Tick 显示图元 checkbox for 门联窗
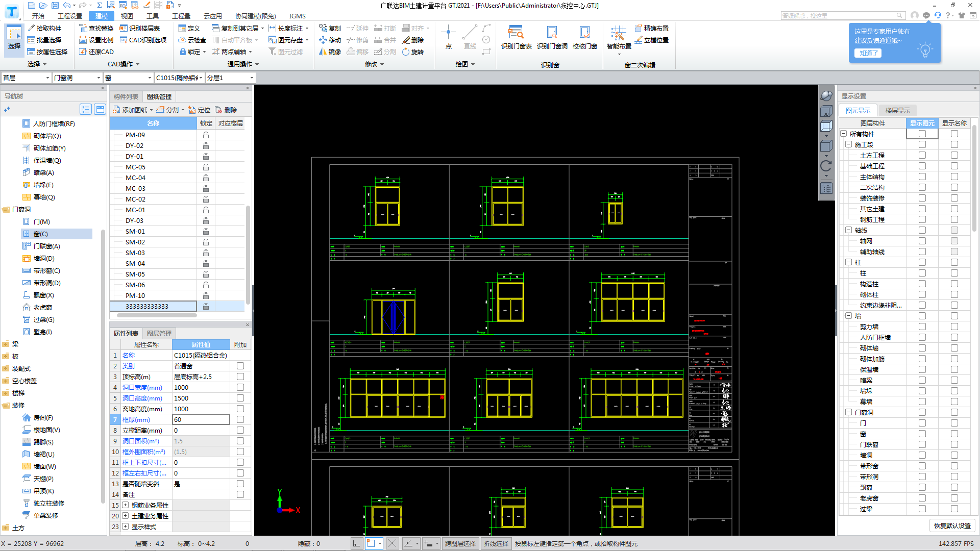Screen dimensions: 980x551 coord(922,444)
